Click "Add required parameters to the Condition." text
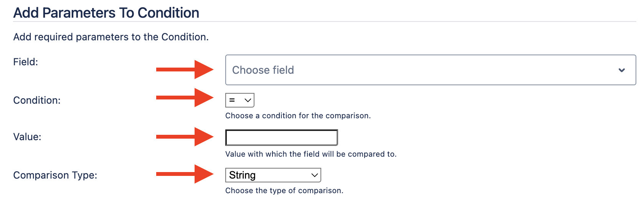The image size is (644, 202). (111, 37)
